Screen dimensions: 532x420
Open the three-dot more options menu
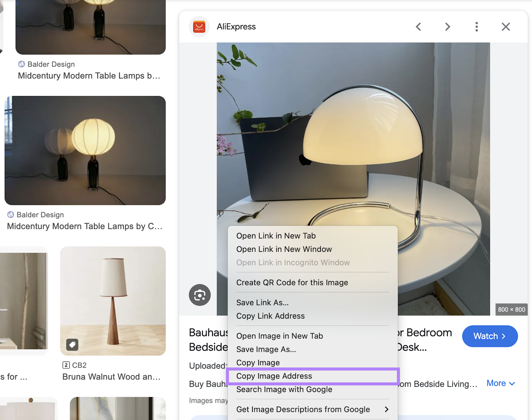476,27
